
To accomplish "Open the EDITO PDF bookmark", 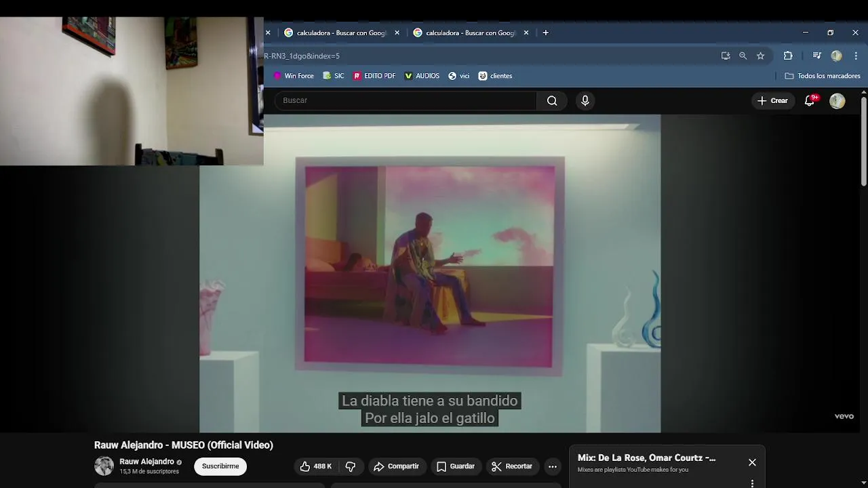I will (x=374, y=76).
